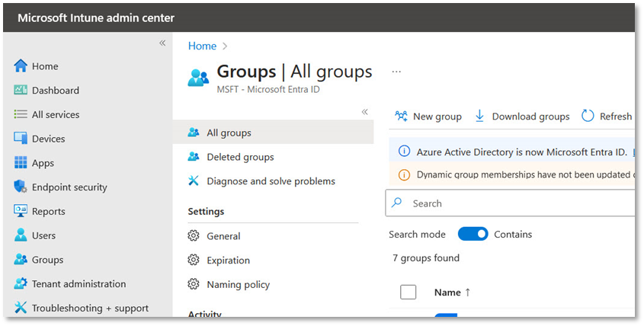This screenshot has width=644, height=326.
Task: Click the search magnifier icon
Action: pos(397,203)
